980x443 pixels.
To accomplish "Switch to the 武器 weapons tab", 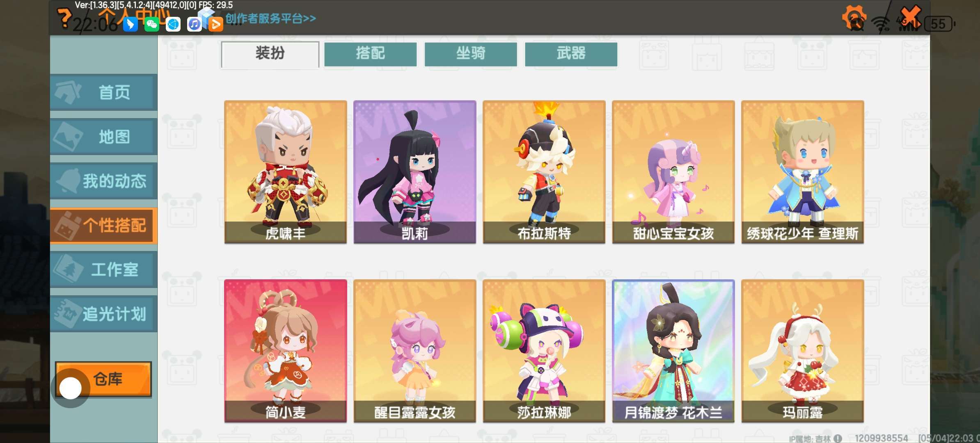I will click(571, 54).
